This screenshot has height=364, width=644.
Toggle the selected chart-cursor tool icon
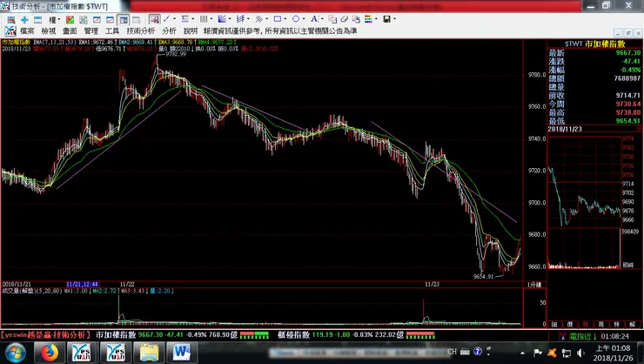(x=154, y=19)
